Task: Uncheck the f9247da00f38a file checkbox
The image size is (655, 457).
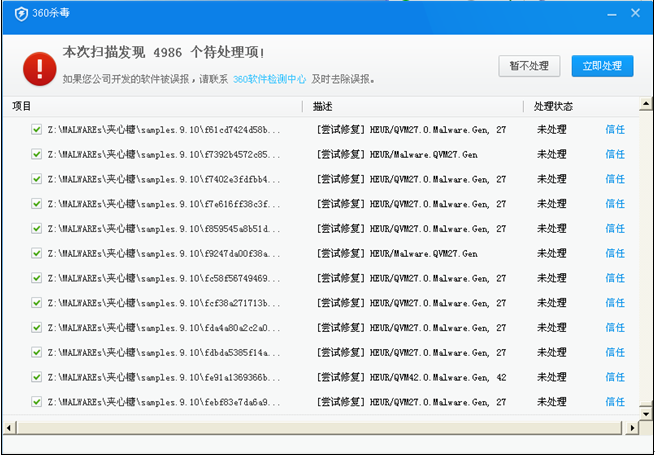Action: coord(36,253)
